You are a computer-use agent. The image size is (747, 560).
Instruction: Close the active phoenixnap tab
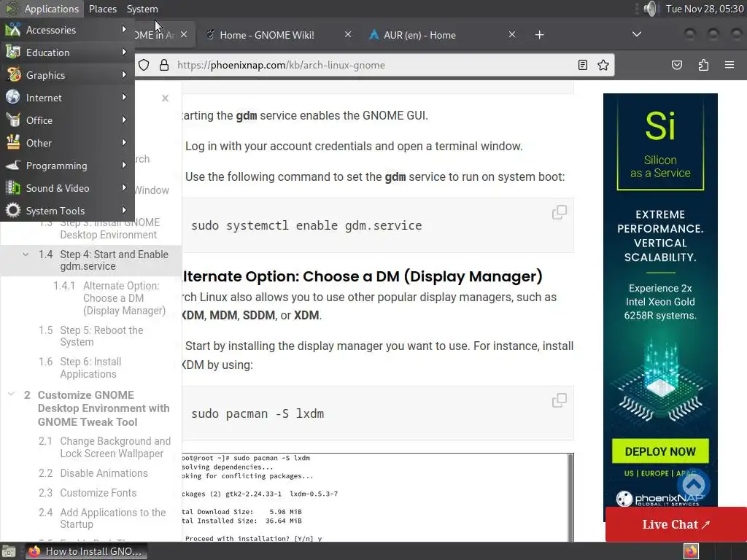184,34
